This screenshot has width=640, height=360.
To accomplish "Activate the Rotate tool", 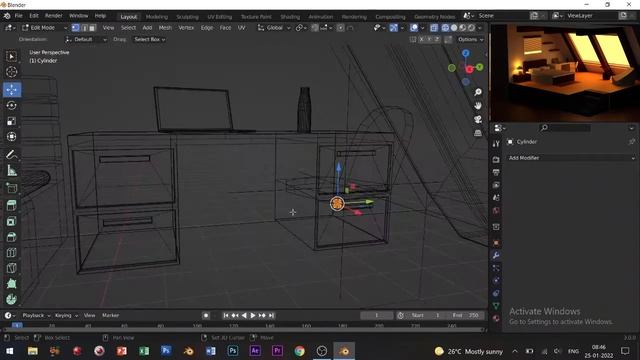I will 11,105.
